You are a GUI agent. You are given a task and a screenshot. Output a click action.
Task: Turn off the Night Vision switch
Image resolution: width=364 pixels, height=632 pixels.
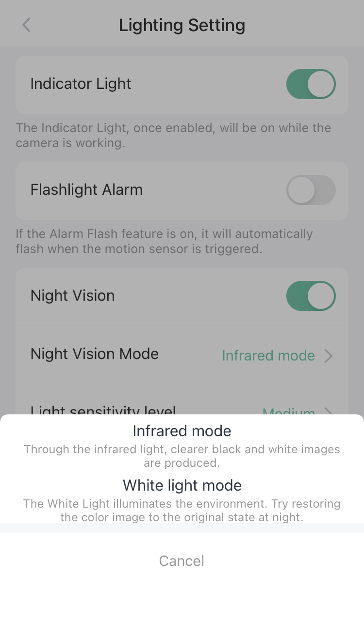(x=311, y=296)
